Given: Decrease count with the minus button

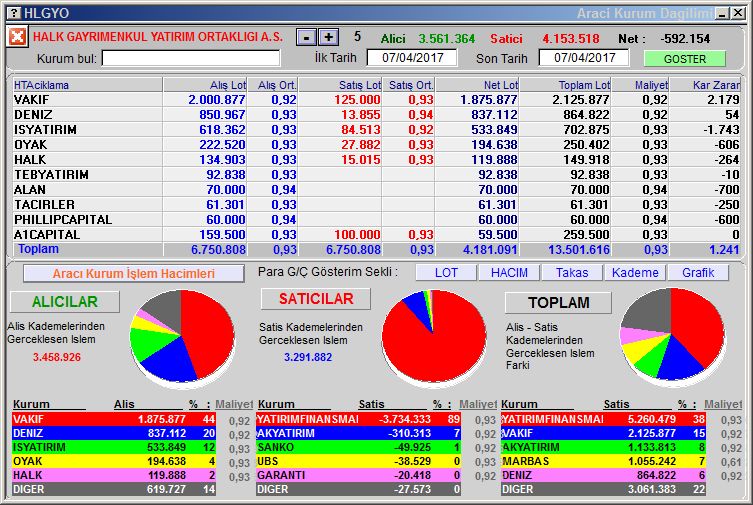Looking at the screenshot, I should (x=306, y=37).
